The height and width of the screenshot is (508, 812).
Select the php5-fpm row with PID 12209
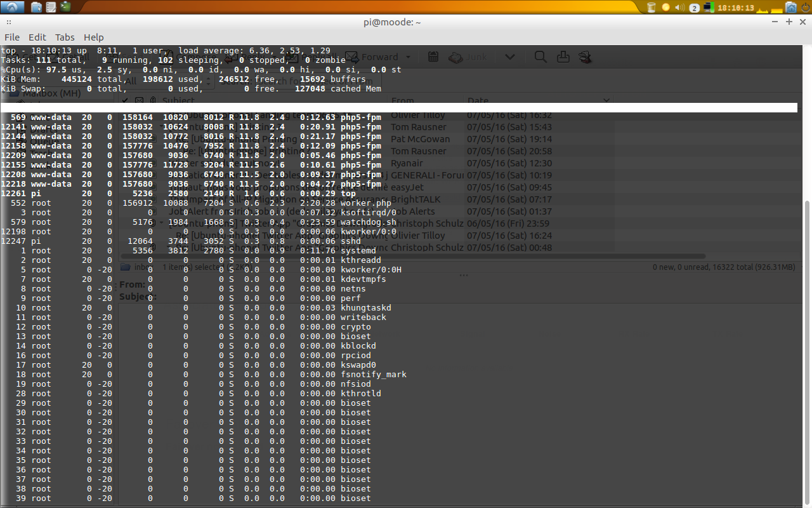191,156
